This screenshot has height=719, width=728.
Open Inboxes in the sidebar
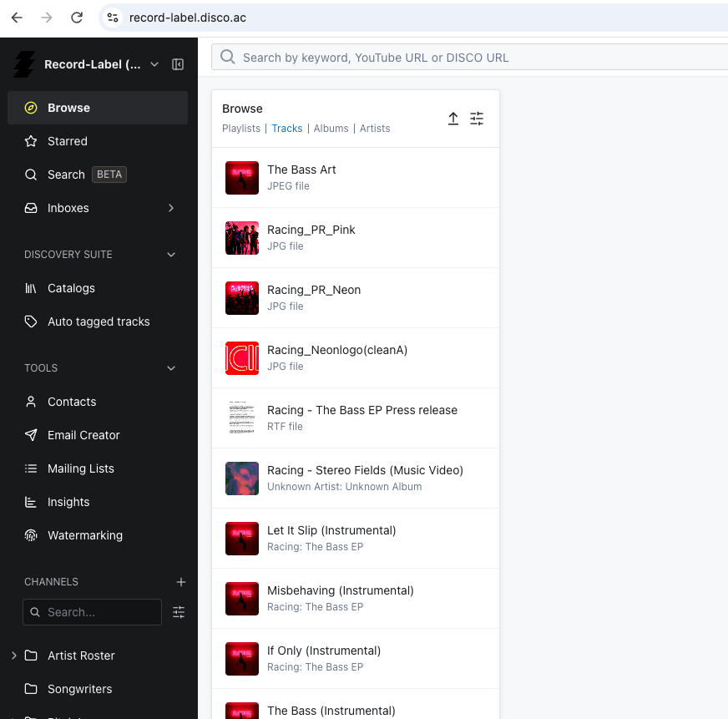click(98, 208)
